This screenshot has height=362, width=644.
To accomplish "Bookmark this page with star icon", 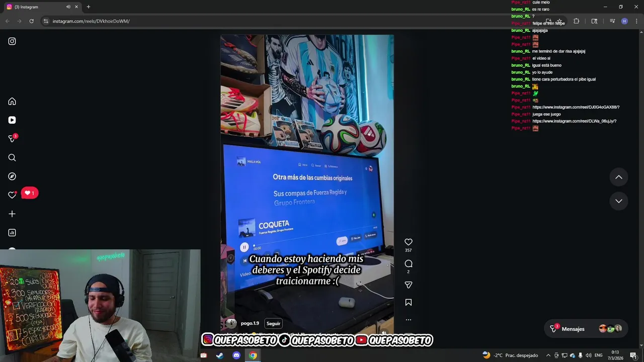I will coord(559,21).
